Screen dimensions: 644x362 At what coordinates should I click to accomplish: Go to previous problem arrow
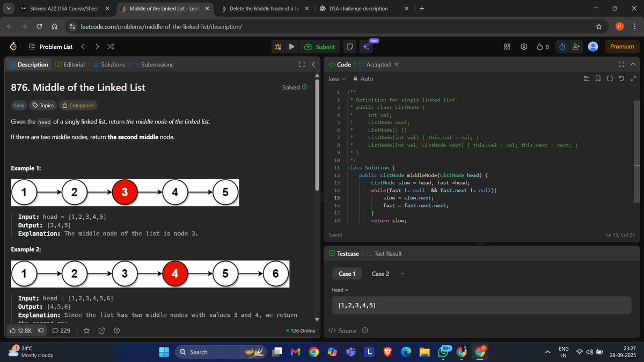click(83, 47)
